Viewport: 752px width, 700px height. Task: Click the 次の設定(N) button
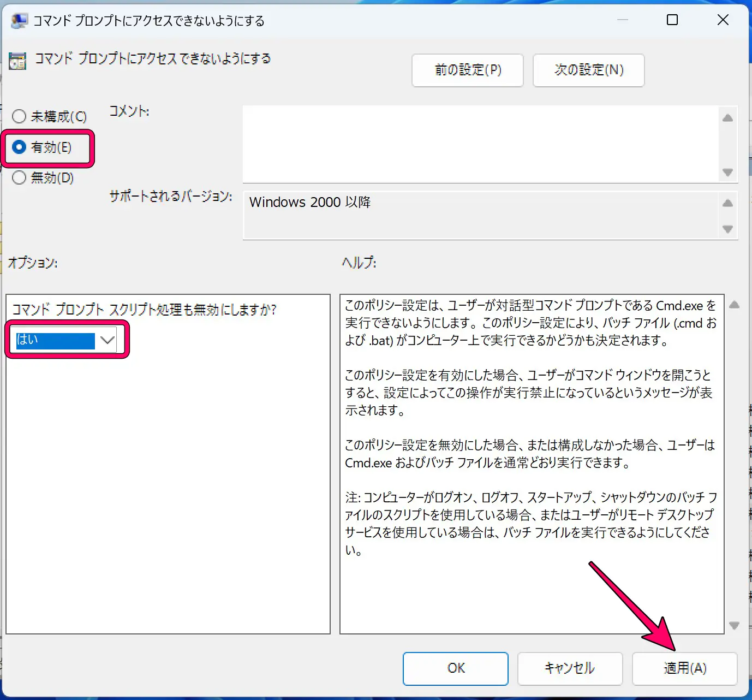[588, 70]
